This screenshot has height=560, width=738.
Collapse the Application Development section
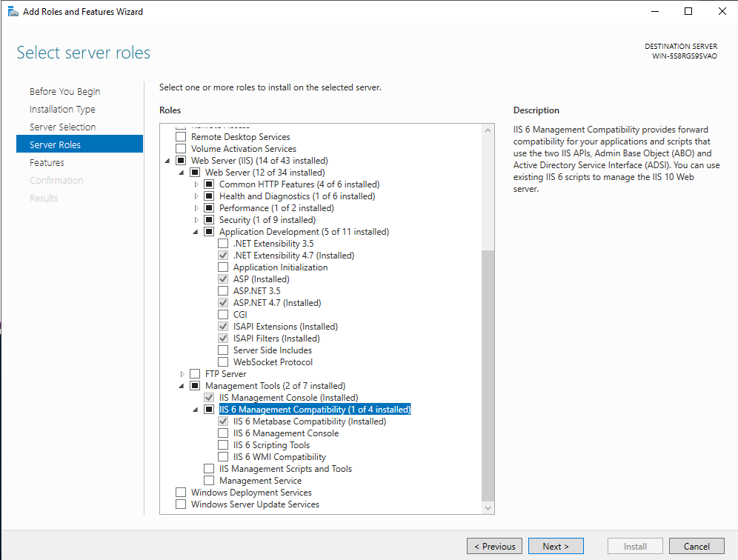194,231
